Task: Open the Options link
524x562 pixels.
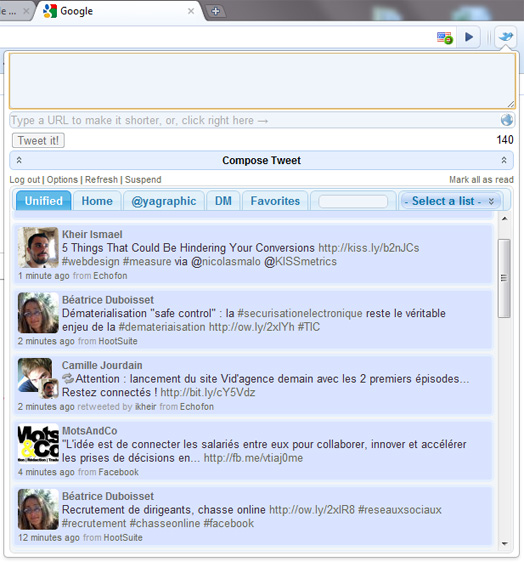Action: [62, 180]
